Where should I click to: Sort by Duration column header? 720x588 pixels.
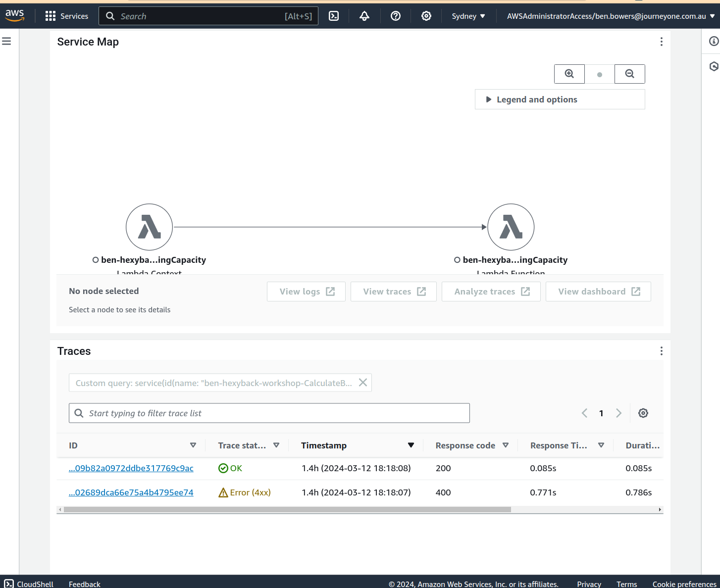pos(642,445)
